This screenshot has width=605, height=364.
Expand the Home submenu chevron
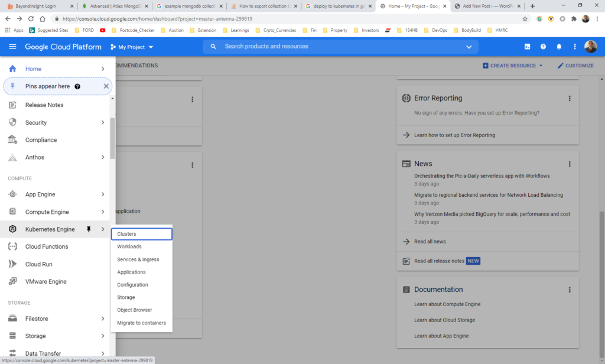[103, 69]
